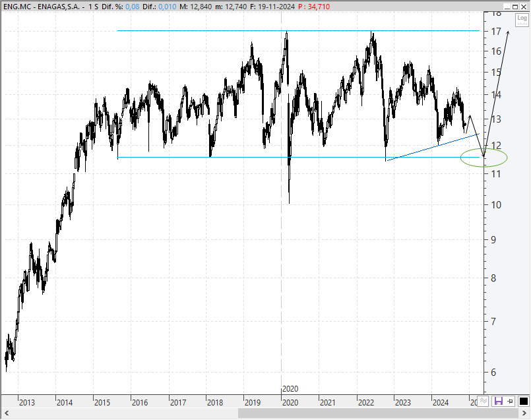Click the 2016 label on time axis
Viewport: 531px width, 420px height.
click(x=140, y=403)
